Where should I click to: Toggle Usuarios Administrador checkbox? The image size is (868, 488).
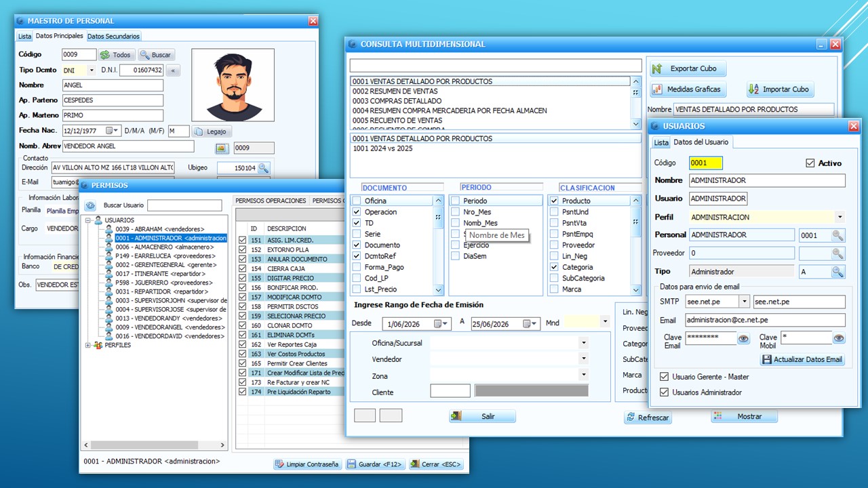(x=664, y=392)
